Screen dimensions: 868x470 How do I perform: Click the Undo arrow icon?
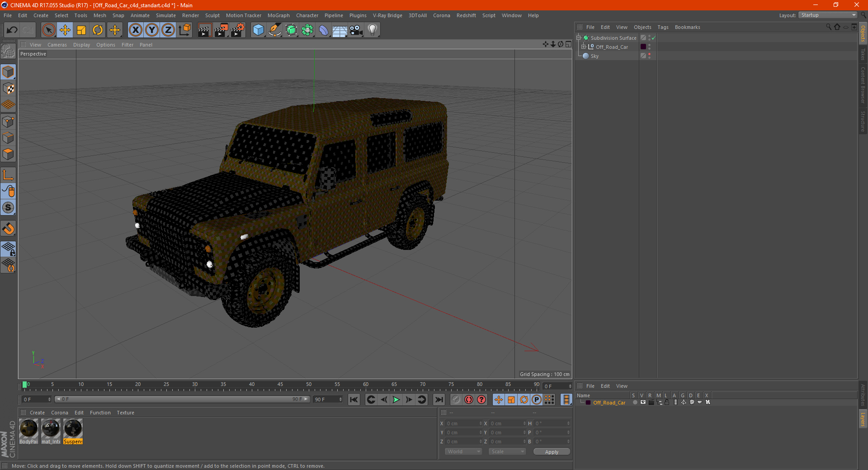(12, 30)
